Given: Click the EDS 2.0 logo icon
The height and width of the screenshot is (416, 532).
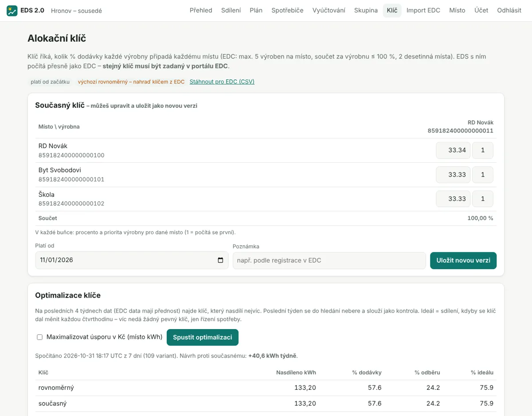Looking at the screenshot, I should coord(12,11).
